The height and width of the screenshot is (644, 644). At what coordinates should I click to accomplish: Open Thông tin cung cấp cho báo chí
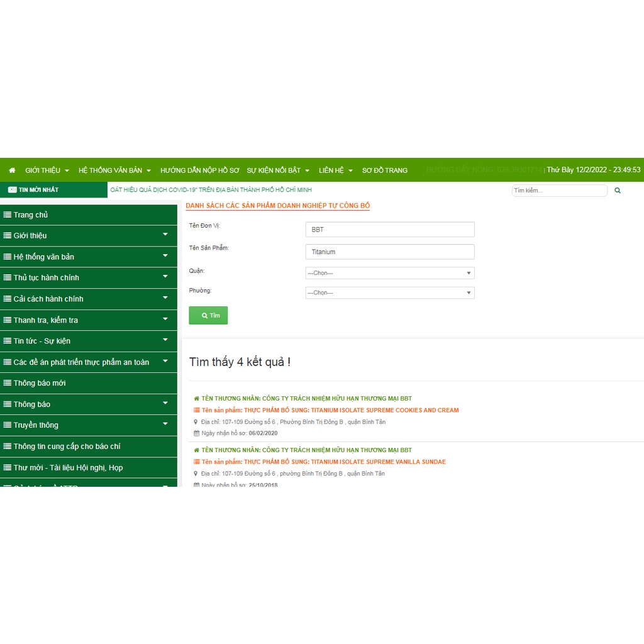(x=88, y=446)
